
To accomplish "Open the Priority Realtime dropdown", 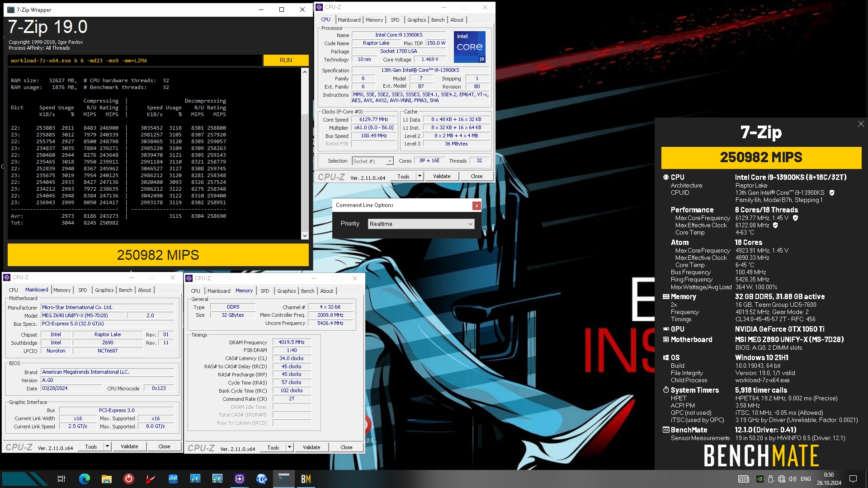I will (421, 224).
